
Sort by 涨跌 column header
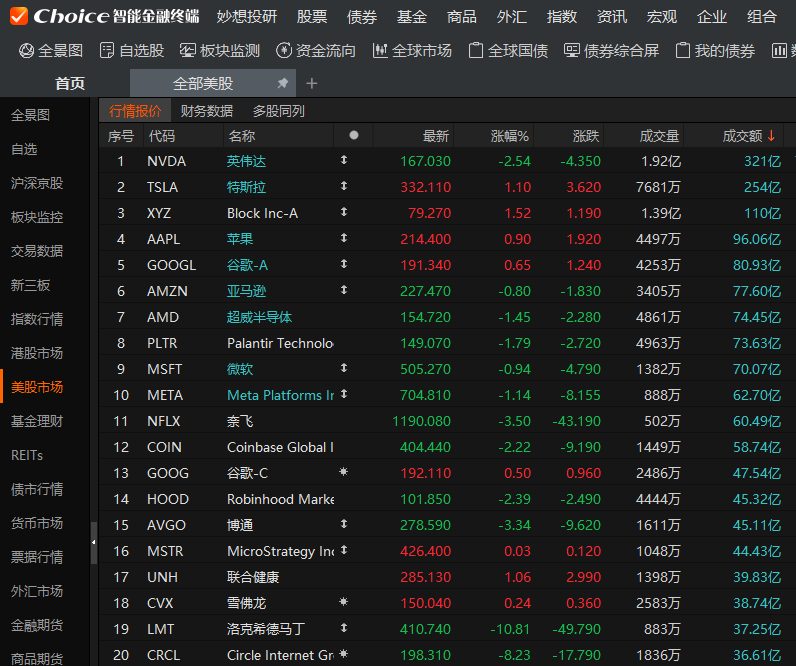(586, 136)
